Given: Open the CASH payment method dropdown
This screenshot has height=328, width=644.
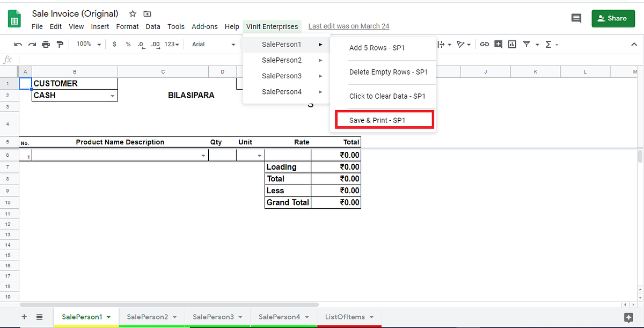Looking at the screenshot, I should pyautogui.click(x=113, y=95).
